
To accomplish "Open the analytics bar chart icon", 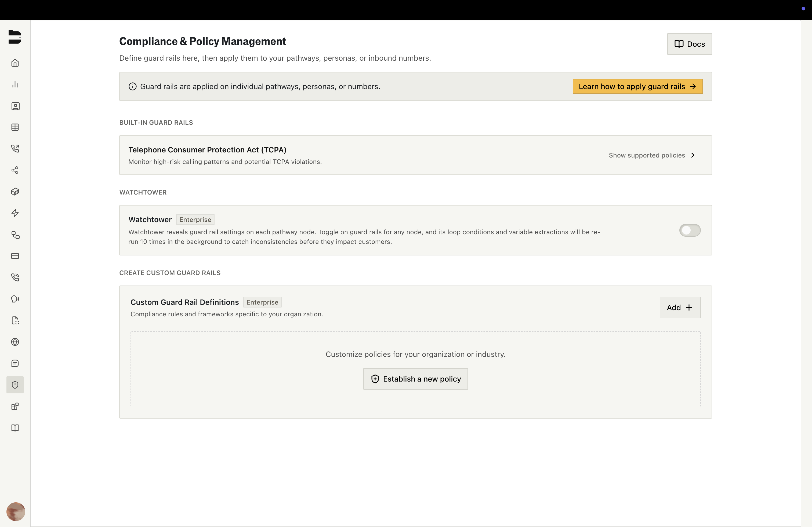I will click(x=15, y=85).
